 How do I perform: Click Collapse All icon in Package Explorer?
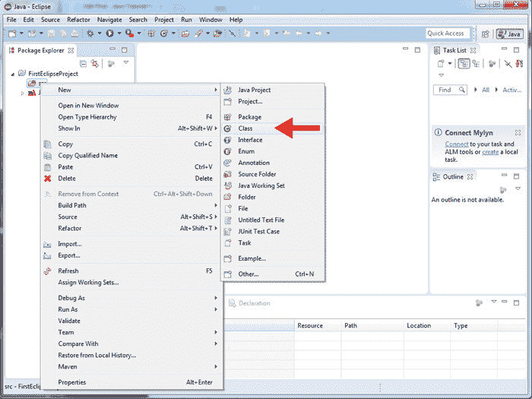tap(83, 63)
